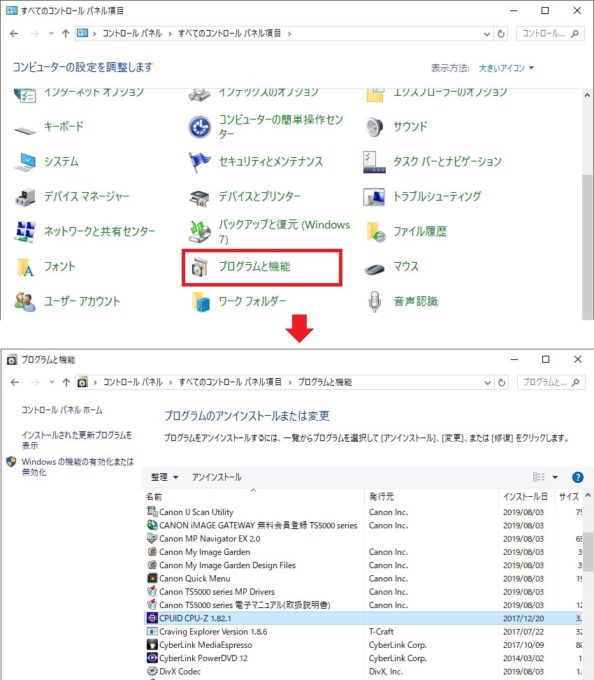Click the help question mark icon
Image resolution: width=594 pixels, height=680 pixels.
click(578, 477)
